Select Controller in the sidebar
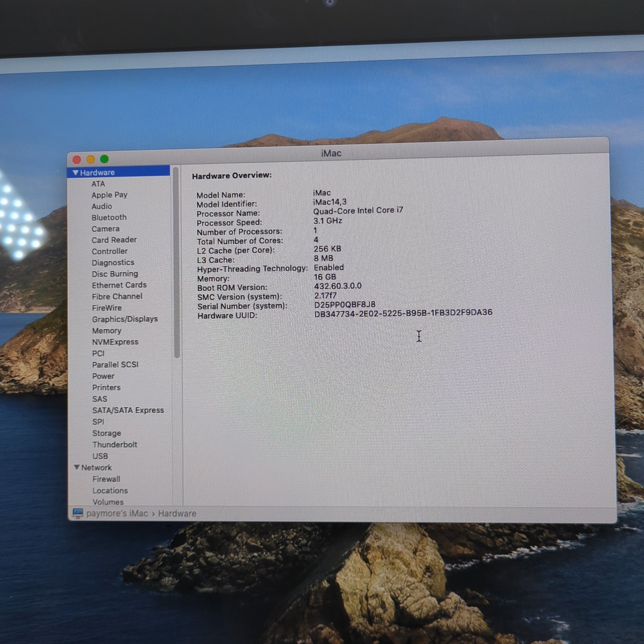The width and height of the screenshot is (644, 644). tap(110, 251)
